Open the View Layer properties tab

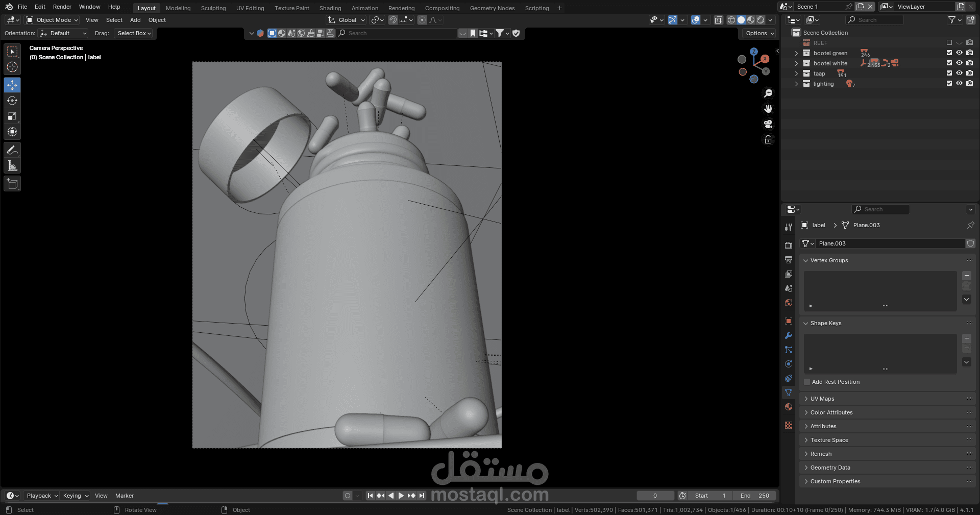click(789, 274)
